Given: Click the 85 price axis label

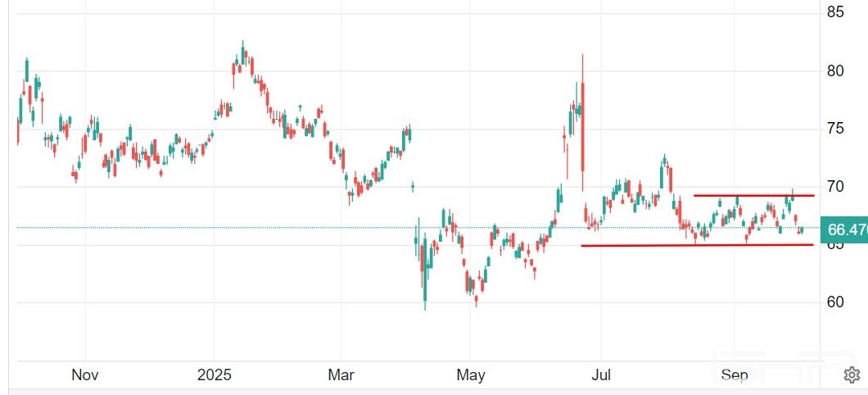Looking at the screenshot, I should pyautogui.click(x=835, y=13).
